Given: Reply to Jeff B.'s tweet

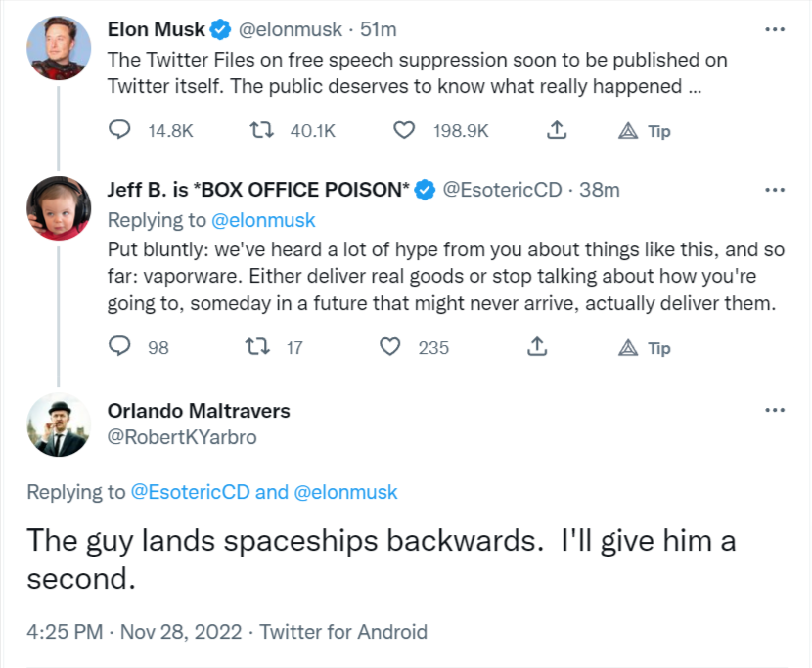Looking at the screenshot, I should coord(119,347).
